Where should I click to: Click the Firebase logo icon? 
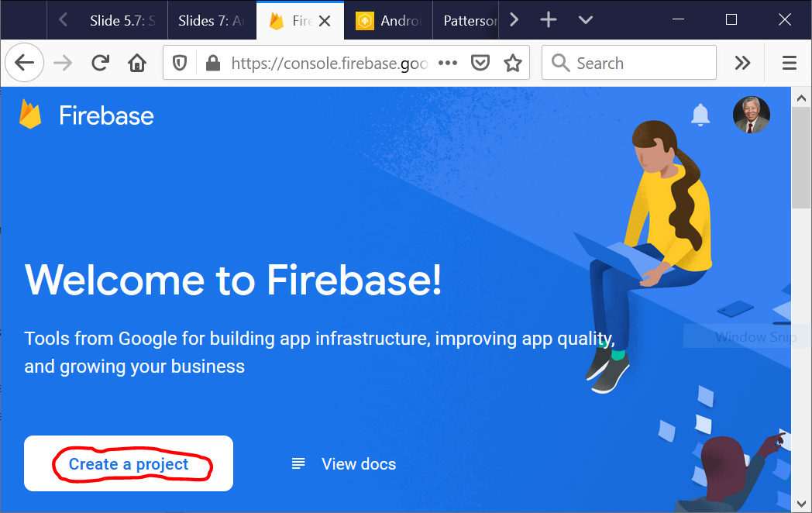click(x=31, y=115)
